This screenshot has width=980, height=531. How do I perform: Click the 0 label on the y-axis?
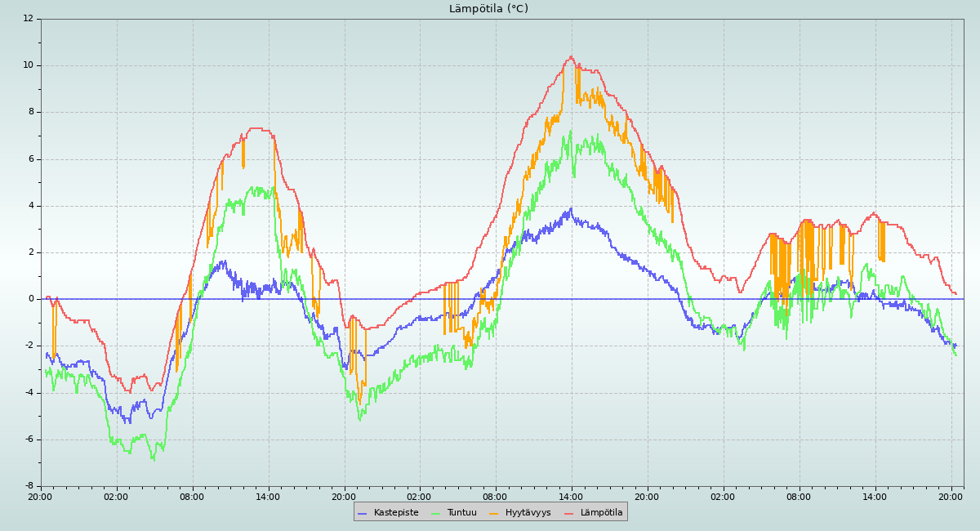pos(31,299)
